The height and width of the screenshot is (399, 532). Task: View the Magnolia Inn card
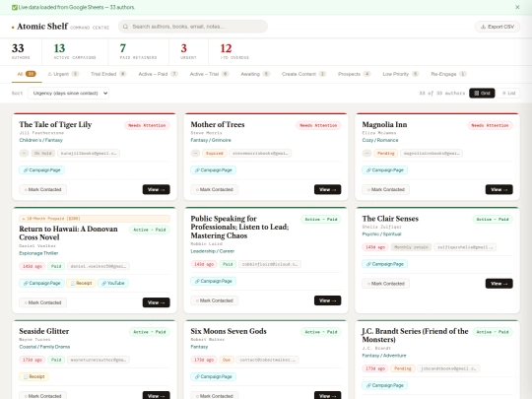click(499, 189)
